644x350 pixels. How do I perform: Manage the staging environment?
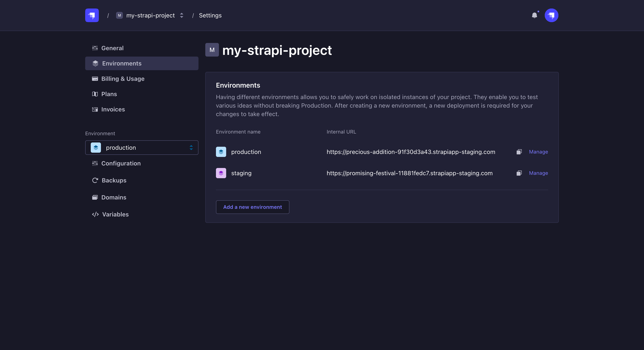pos(538,173)
